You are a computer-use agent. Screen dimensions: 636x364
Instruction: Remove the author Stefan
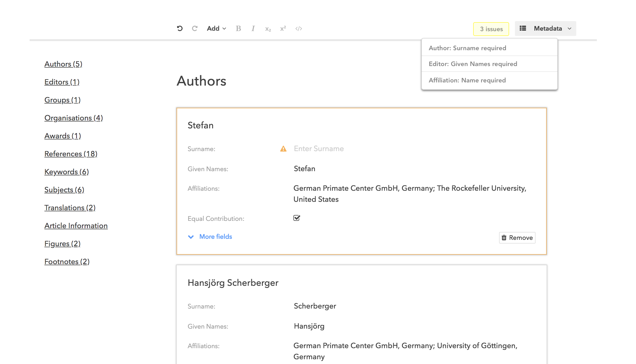point(517,238)
